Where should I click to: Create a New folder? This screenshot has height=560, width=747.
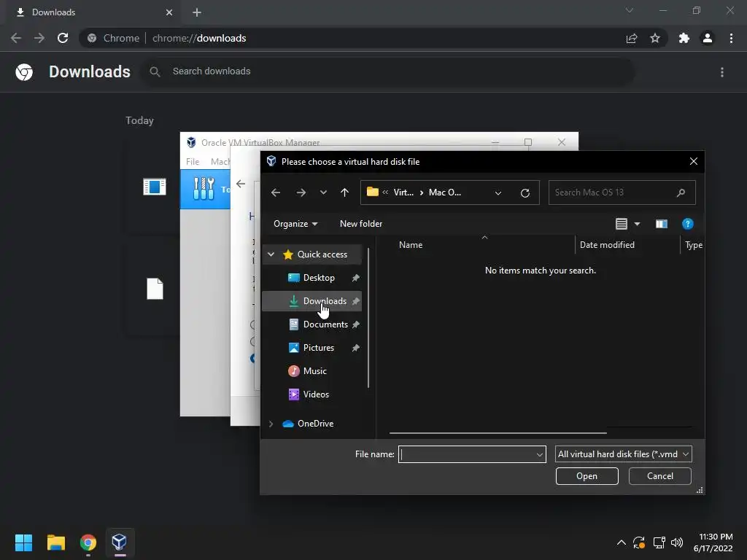360,224
